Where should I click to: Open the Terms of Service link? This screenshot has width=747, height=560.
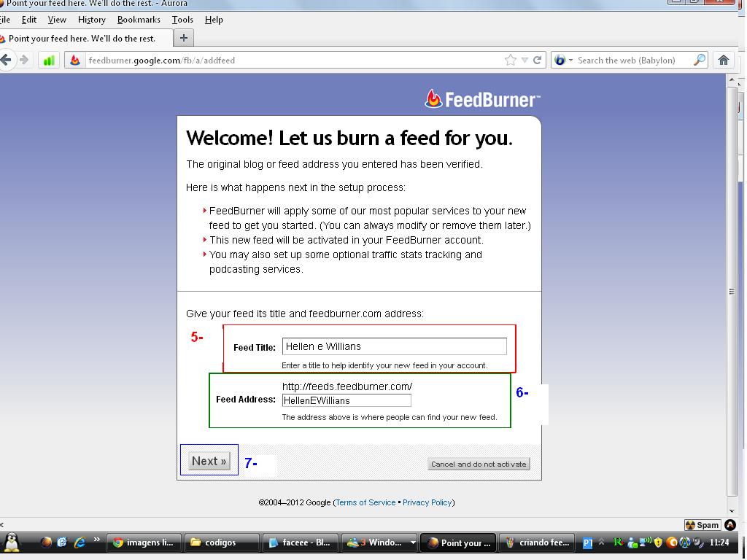(x=365, y=502)
